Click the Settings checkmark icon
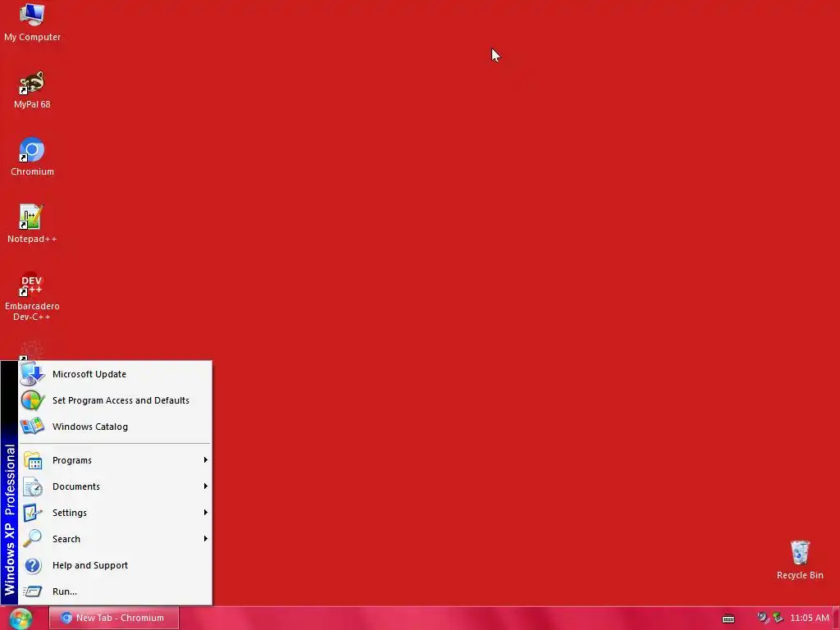 coord(32,513)
